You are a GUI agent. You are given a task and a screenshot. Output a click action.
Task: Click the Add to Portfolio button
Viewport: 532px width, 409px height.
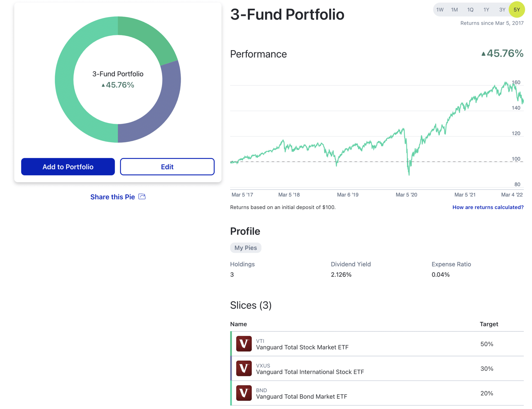[x=68, y=167]
